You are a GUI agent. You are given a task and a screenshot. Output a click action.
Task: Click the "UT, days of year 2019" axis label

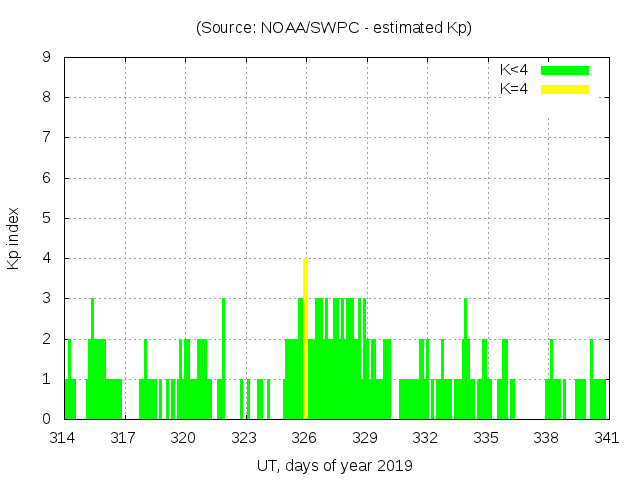(334, 465)
